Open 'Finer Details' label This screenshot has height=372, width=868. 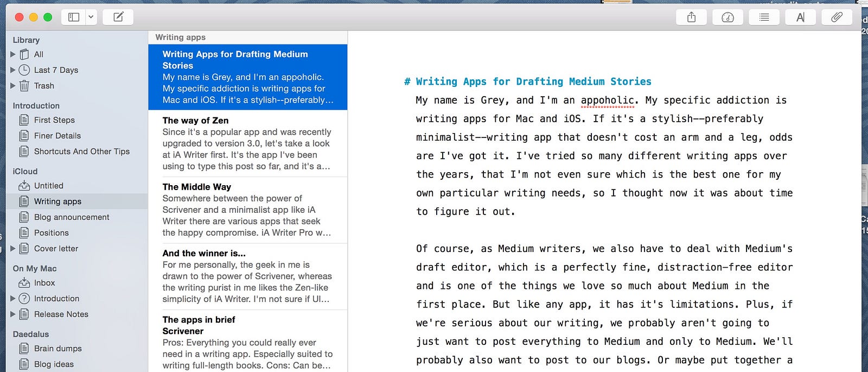click(58, 136)
